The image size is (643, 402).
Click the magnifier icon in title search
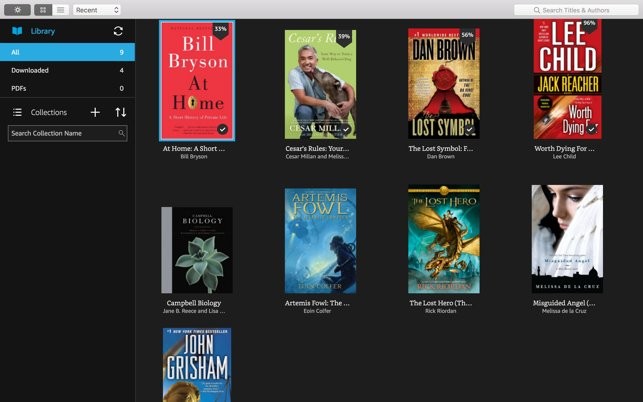click(536, 10)
